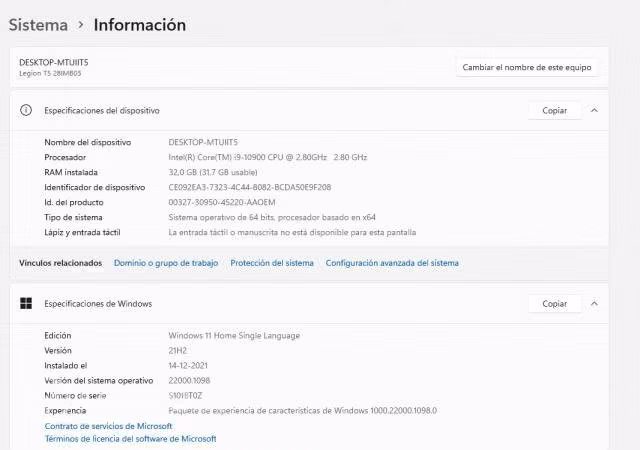Screen dimensions: 640x450
Task: Click the RAM instalada label
Action: point(71,172)
